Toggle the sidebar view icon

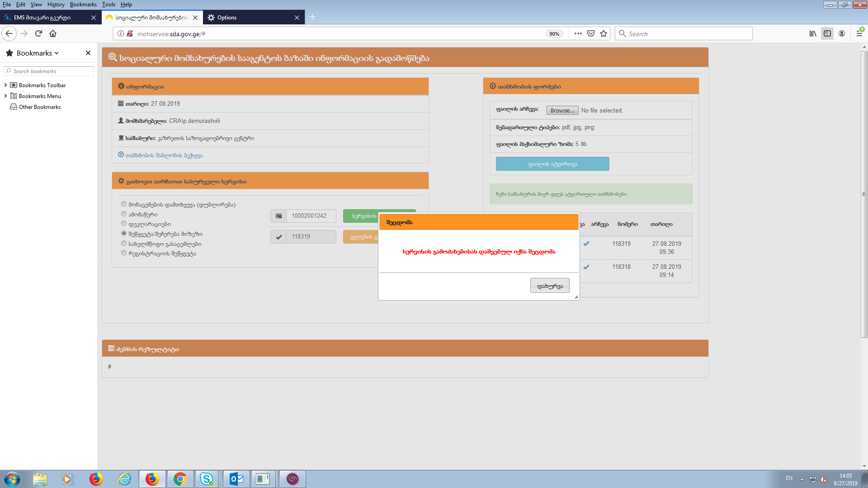(x=827, y=33)
